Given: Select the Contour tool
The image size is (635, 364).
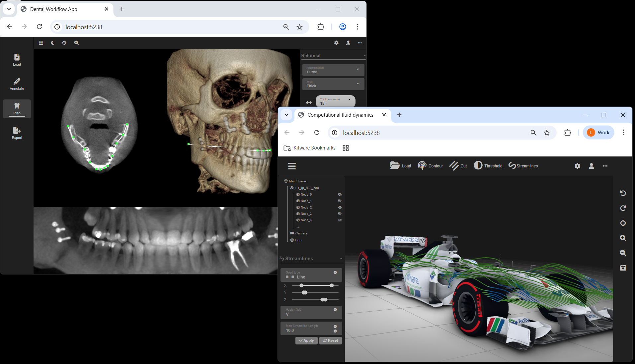Looking at the screenshot, I should (x=430, y=166).
